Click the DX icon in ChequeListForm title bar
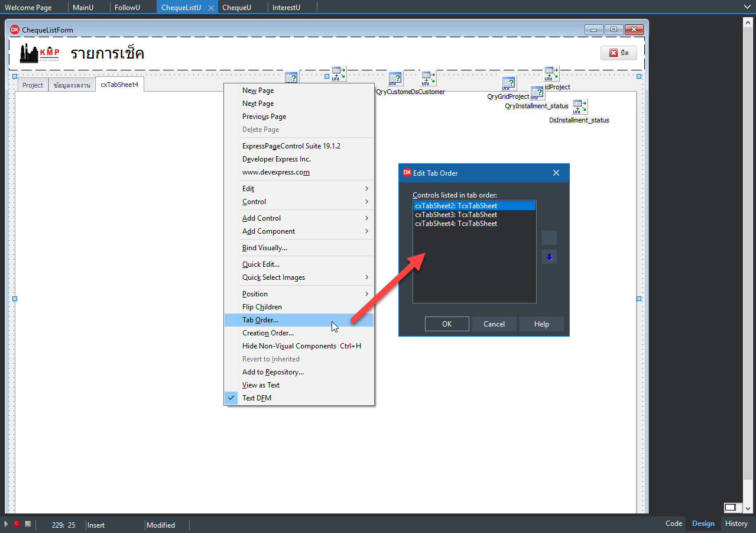Viewport: 756px width, 533px height. pos(14,29)
